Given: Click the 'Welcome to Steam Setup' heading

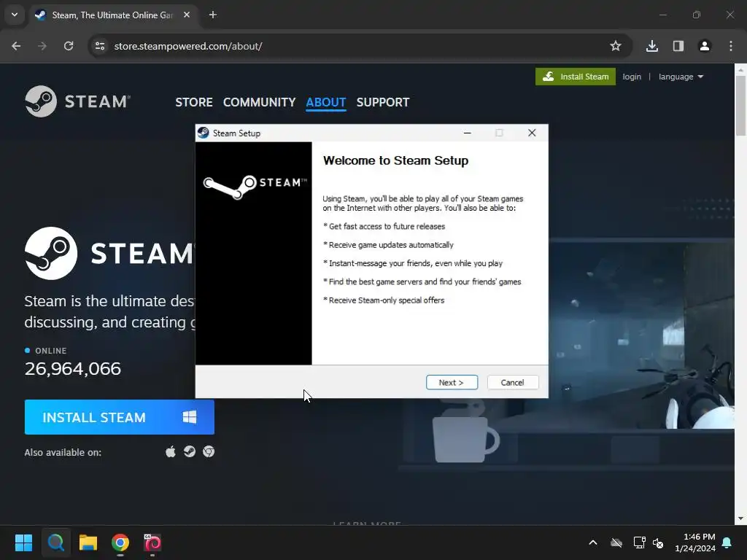Looking at the screenshot, I should 395,160.
